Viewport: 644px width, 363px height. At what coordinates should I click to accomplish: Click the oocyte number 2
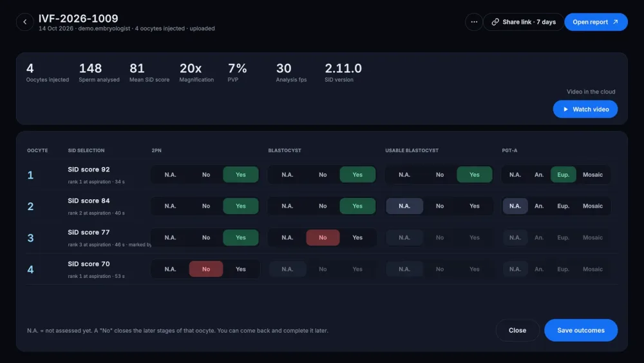coord(30,206)
